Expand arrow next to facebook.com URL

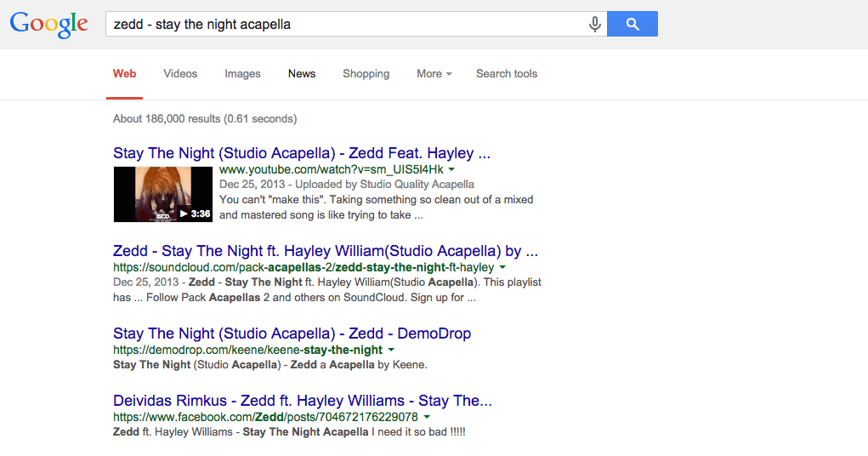click(427, 417)
